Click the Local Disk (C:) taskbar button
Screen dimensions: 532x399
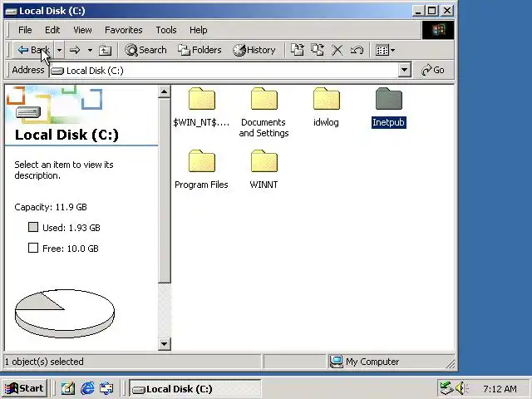(195, 388)
